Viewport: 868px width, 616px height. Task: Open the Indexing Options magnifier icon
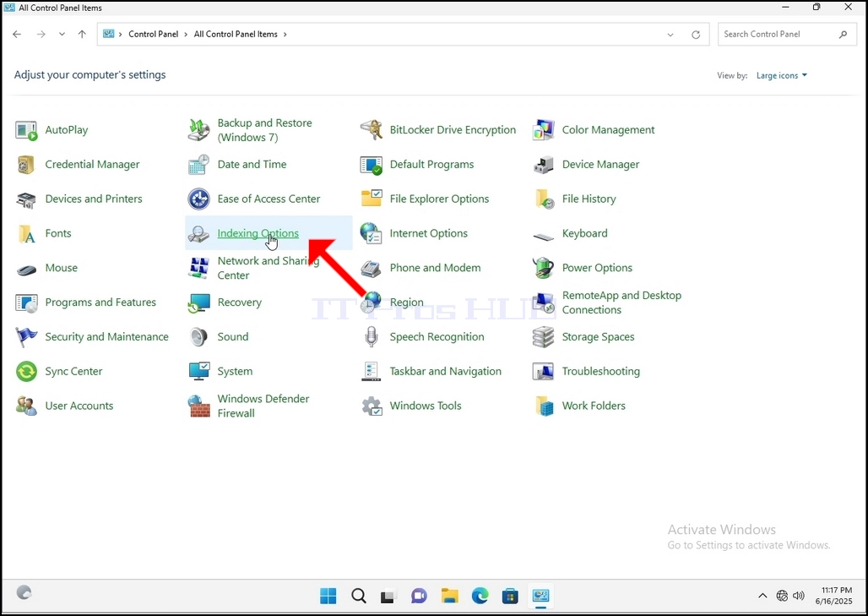click(x=198, y=234)
